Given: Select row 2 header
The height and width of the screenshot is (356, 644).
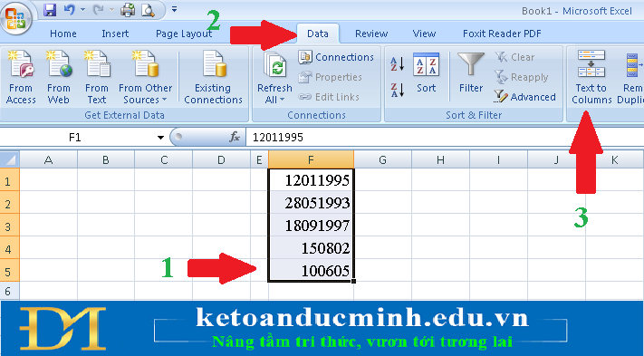Looking at the screenshot, I should click(9, 203).
